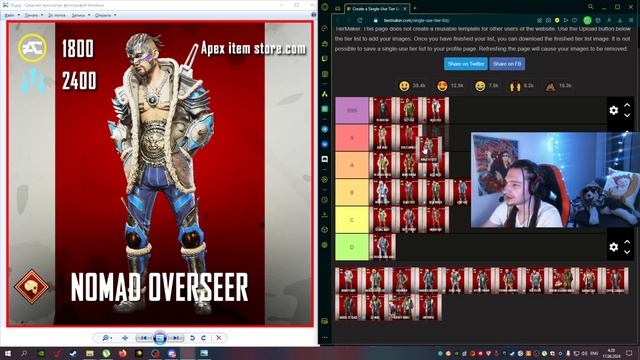This screenshot has height=360, width=640.
Task: Open Photo Viewer help icon
Action: (x=313, y=15)
